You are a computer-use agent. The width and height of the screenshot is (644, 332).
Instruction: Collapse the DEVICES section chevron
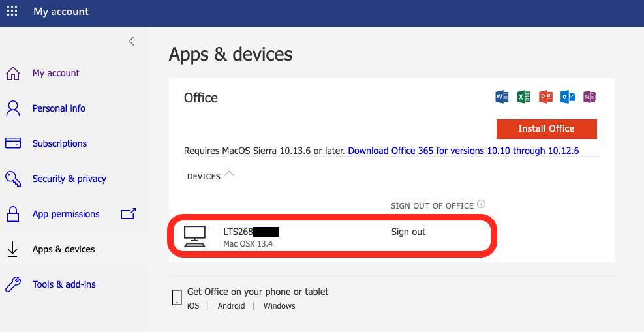click(229, 174)
